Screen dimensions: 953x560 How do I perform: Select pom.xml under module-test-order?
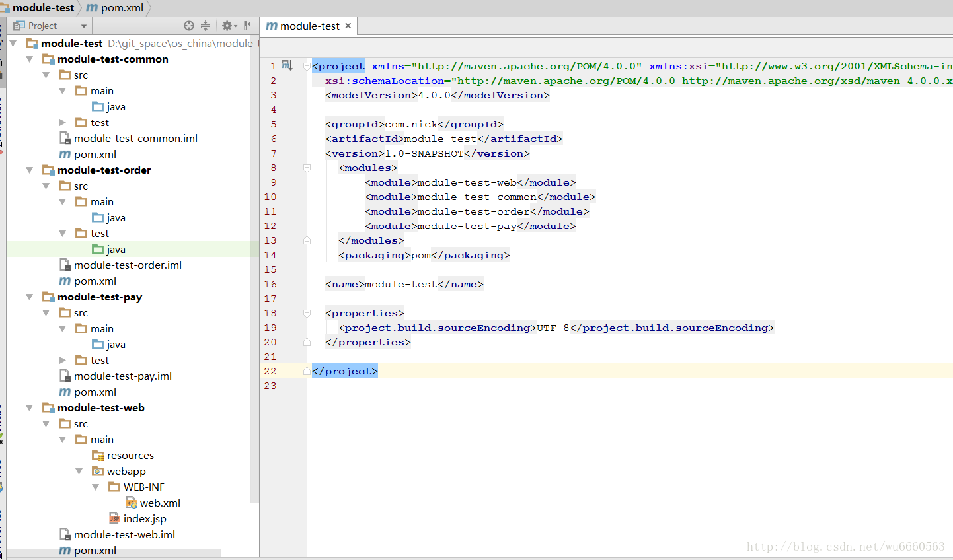pos(95,281)
